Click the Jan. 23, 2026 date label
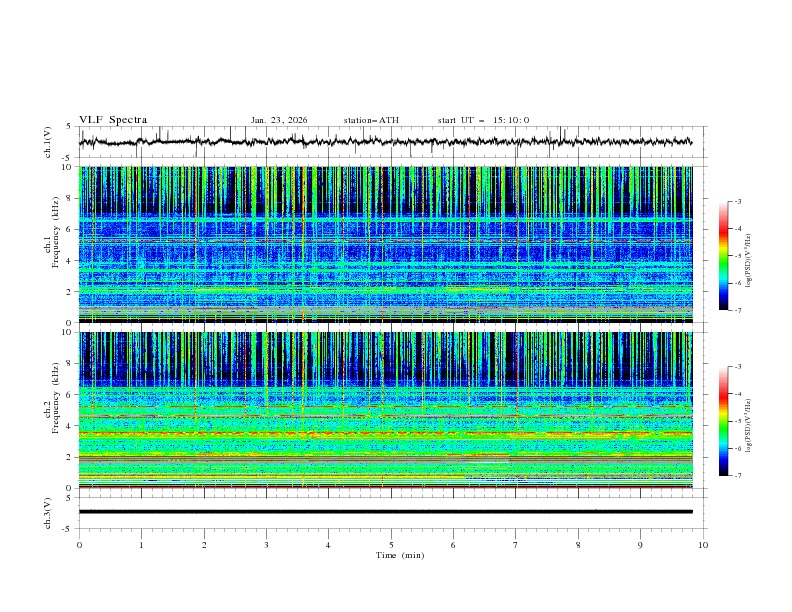 tap(279, 120)
